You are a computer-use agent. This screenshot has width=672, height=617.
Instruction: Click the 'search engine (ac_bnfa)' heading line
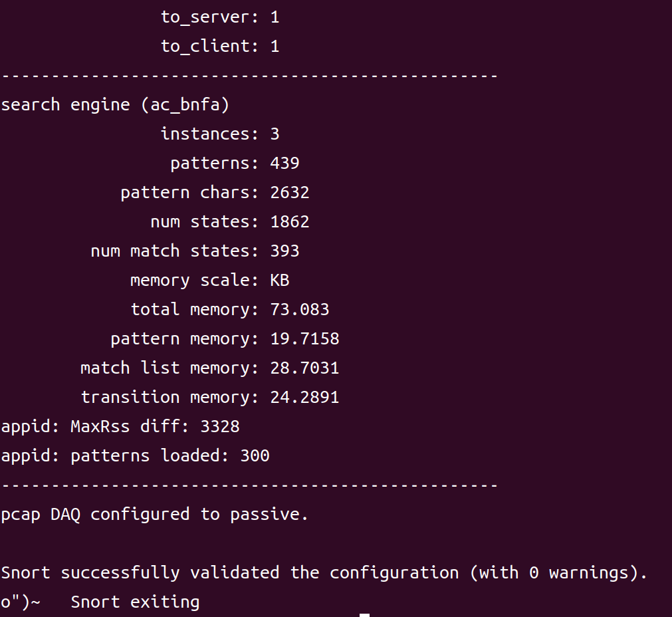(115, 105)
